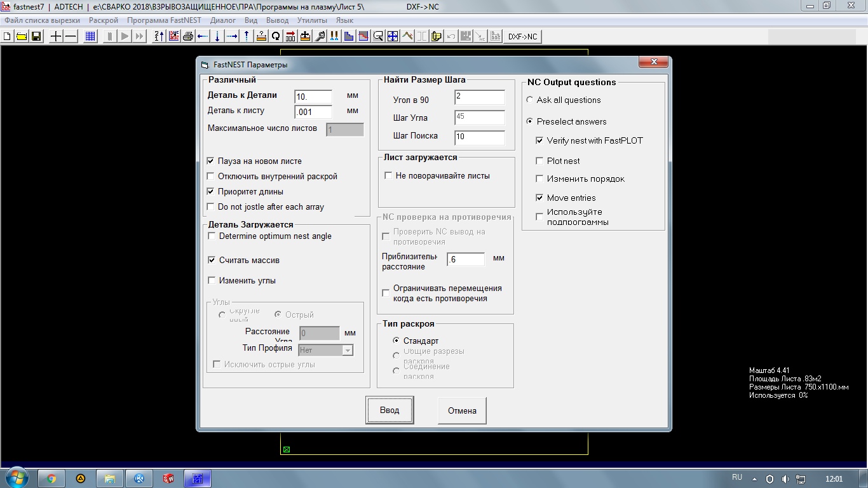Enable 'Не поворачивайте листы' checkbox
Viewport: 868px width, 488px height.
click(x=388, y=176)
